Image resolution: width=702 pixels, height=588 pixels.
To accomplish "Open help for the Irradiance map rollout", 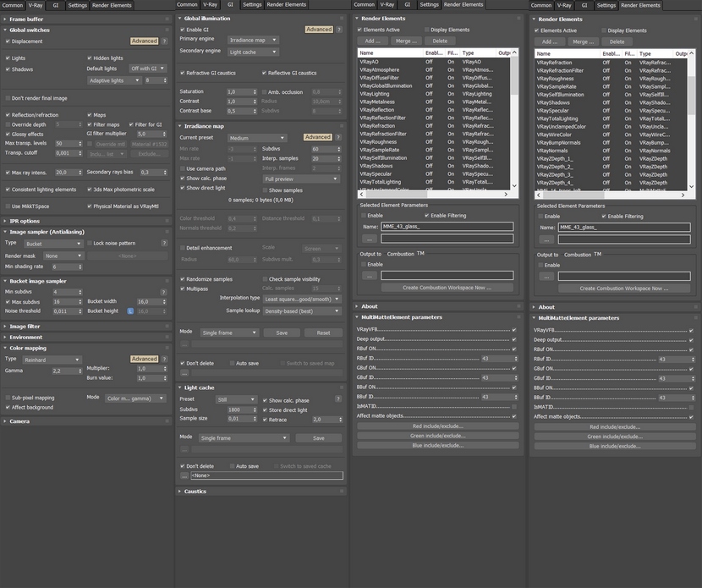I will pyautogui.click(x=338, y=138).
